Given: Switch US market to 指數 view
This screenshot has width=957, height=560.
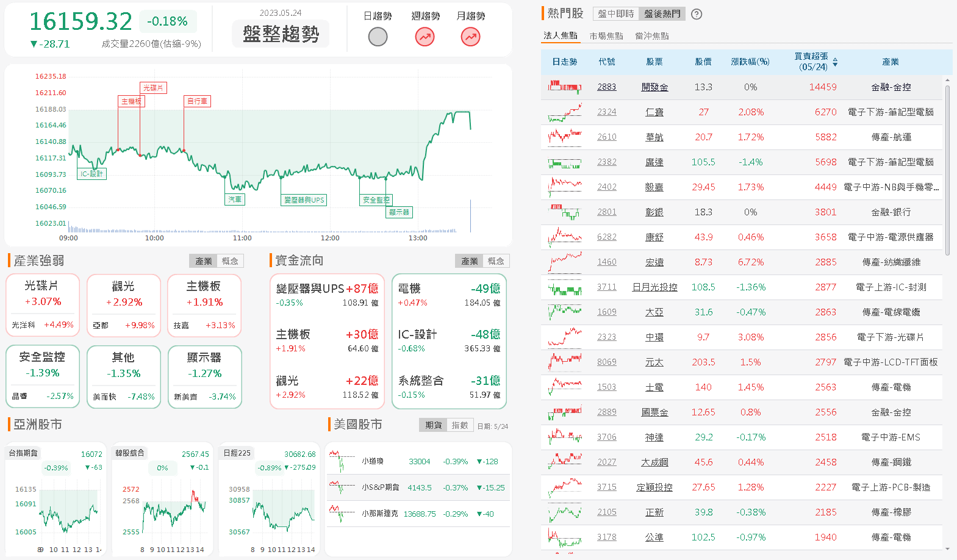Looking at the screenshot, I should tap(460, 425).
